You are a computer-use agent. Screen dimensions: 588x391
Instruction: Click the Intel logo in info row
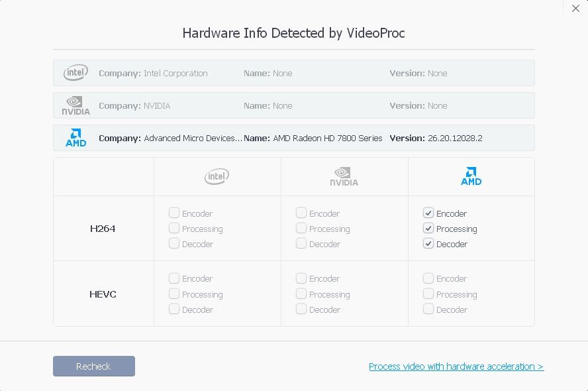coord(75,72)
